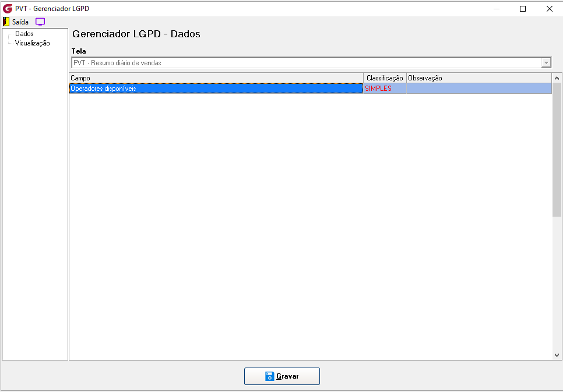The height and width of the screenshot is (392, 563).
Task: Click the Classificação column header
Action: coord(385,78)
